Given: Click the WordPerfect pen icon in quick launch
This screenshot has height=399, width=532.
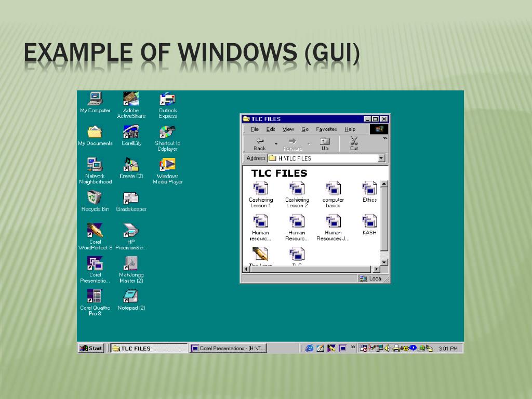Looking at the screenshot, I should (331, 348).
